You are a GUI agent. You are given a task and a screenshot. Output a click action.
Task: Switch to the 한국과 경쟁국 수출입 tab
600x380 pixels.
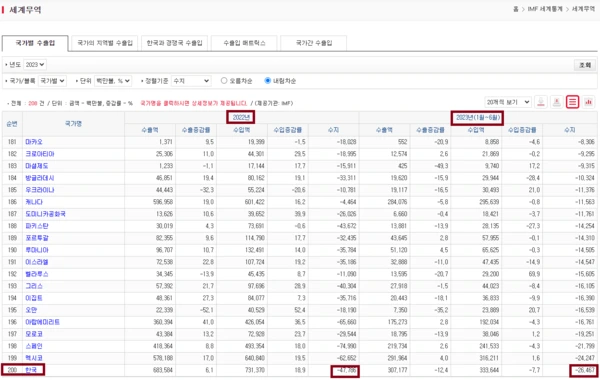174,43
